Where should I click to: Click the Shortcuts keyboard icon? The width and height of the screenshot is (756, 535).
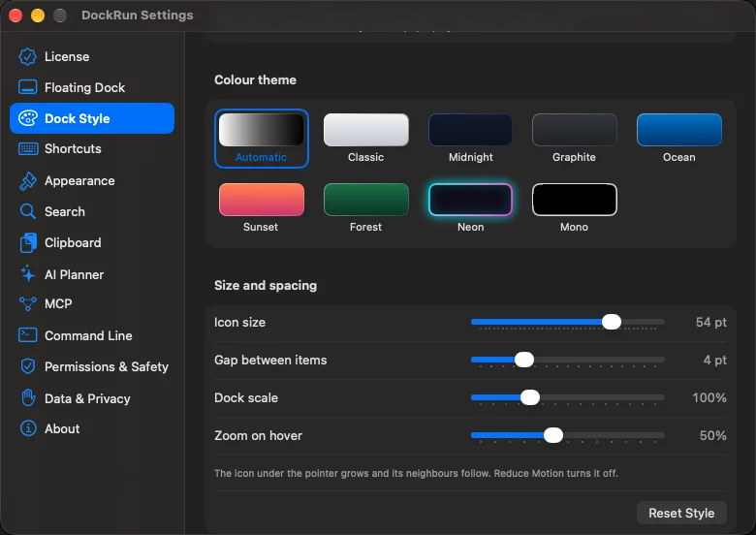click(28, 148)
